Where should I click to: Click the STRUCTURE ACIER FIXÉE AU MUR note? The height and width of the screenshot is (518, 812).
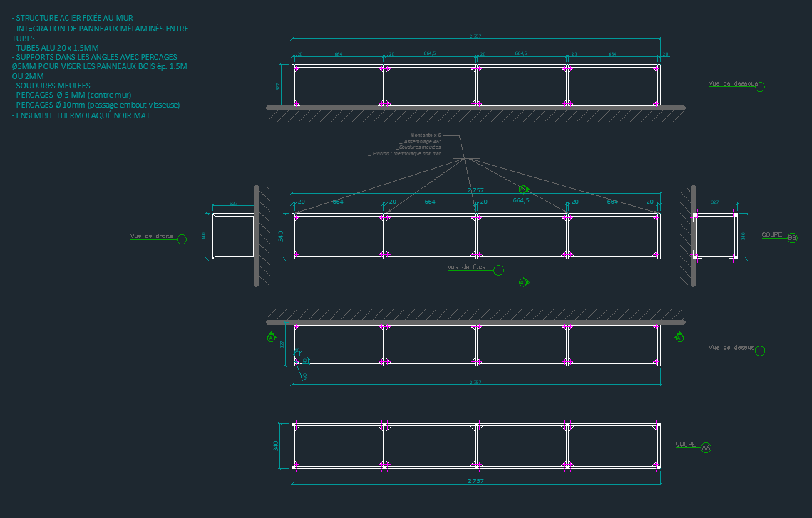[72, 18]
